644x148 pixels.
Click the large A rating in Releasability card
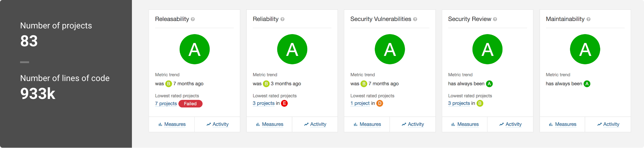(x=195, y=49)
